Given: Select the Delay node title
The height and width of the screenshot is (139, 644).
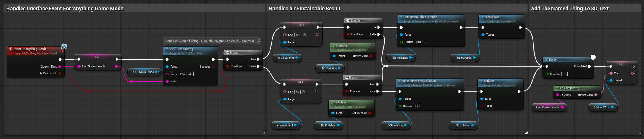Looking at the screenshot, I should click(553, 60).
